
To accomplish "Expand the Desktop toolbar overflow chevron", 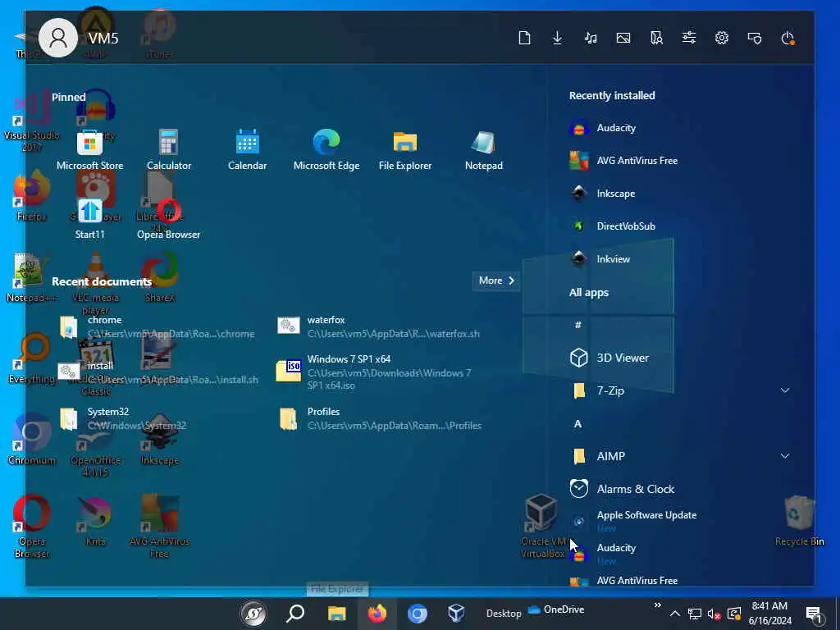I will click(x=657, y=605).
